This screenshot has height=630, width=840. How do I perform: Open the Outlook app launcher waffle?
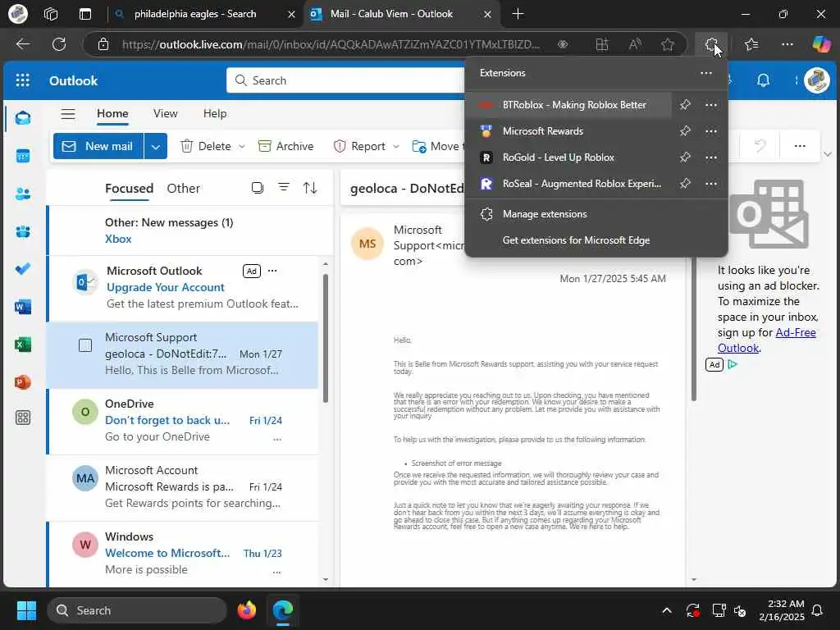[x=22, y=80]
